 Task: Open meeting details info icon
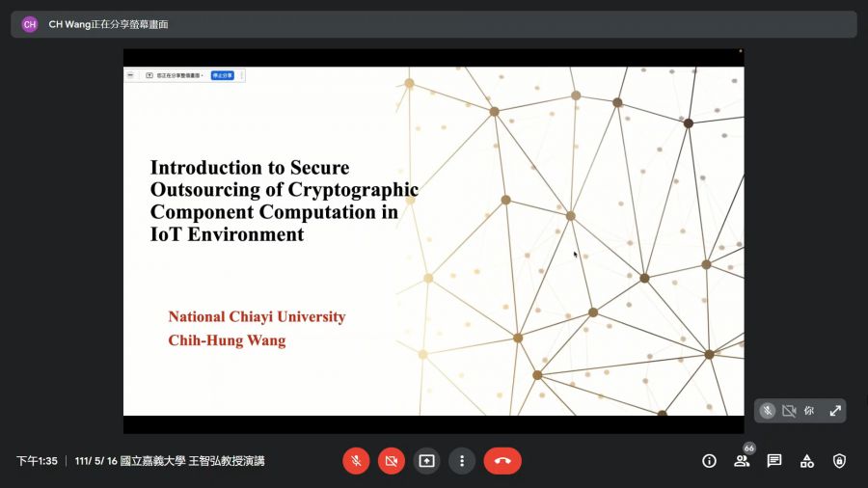pyautogui.click(x=709, y=461)
